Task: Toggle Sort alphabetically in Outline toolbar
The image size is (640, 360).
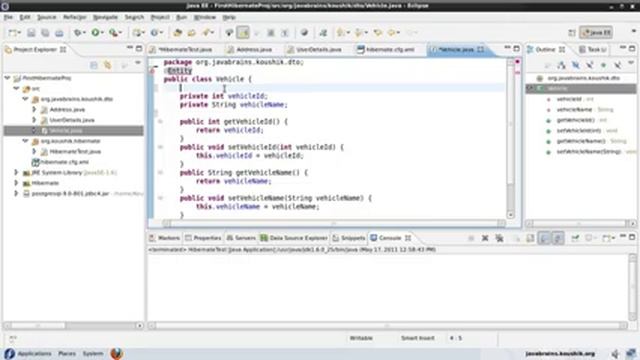Action: (561, 65)
